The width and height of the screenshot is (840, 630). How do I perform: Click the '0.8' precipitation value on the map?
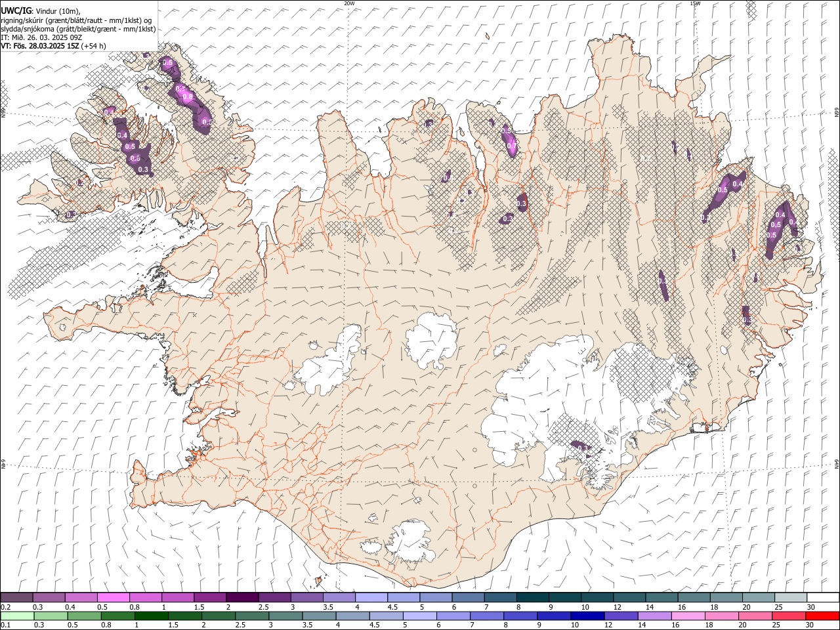[x=188, y=96]
